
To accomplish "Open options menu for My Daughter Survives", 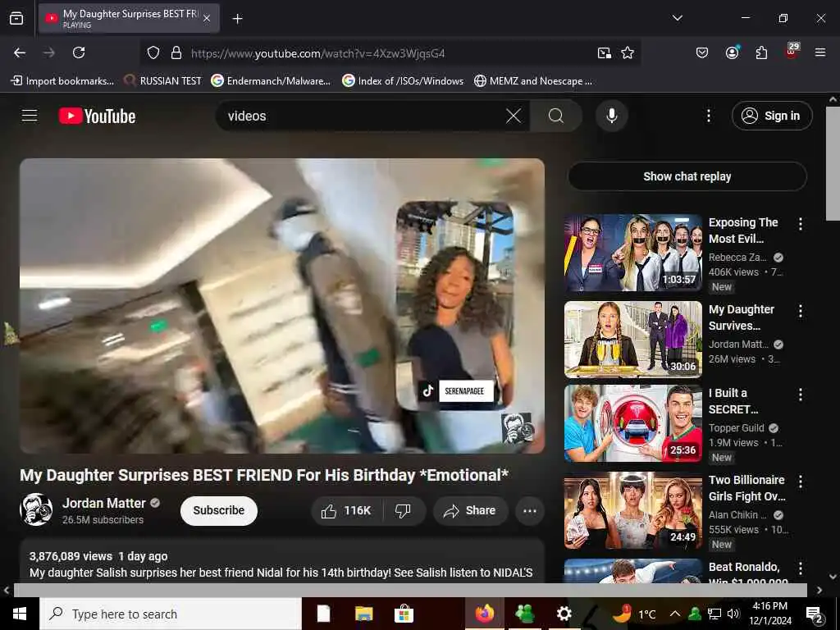I will [x=801, y=311].
